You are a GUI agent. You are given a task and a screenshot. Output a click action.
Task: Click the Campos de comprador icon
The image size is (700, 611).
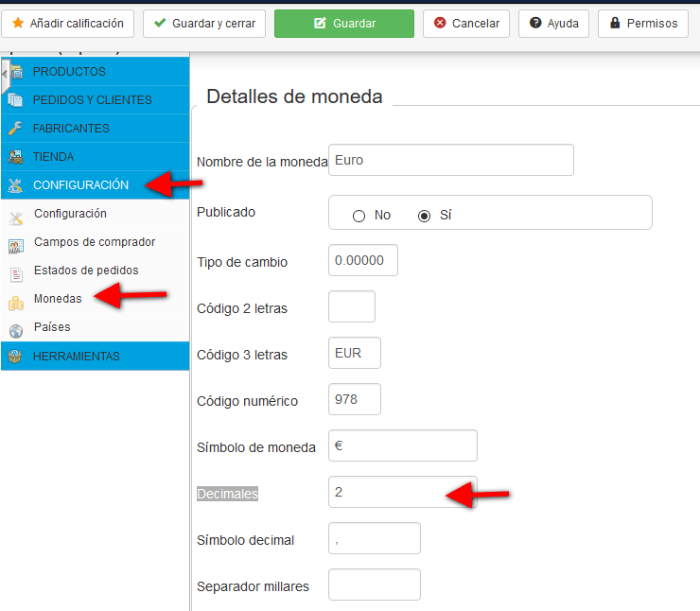click(x=16, y=246)
